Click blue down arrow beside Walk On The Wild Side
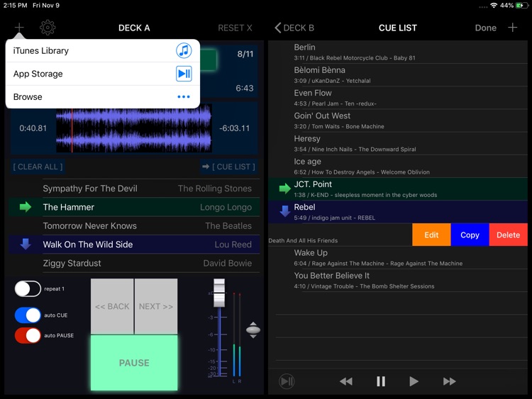 tap(26, 243)
